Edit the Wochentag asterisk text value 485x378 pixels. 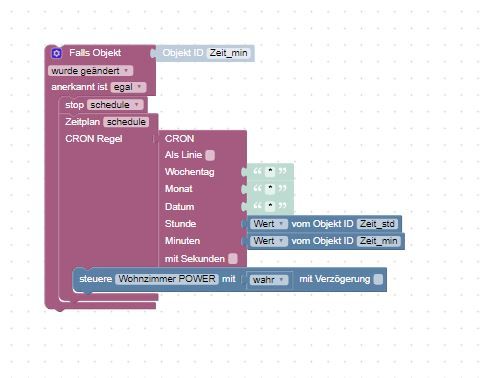pos(270,171)
